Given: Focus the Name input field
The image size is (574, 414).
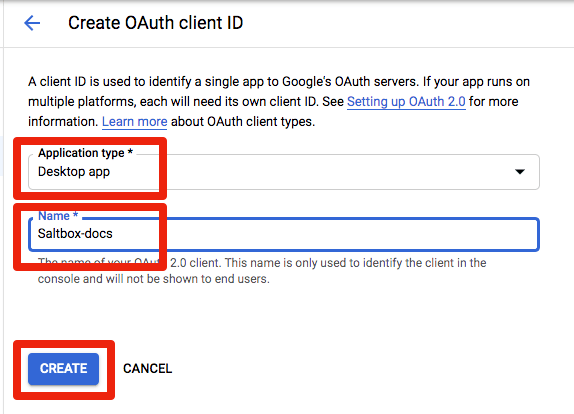Looking at the screenshot, I should click(284, 234).
